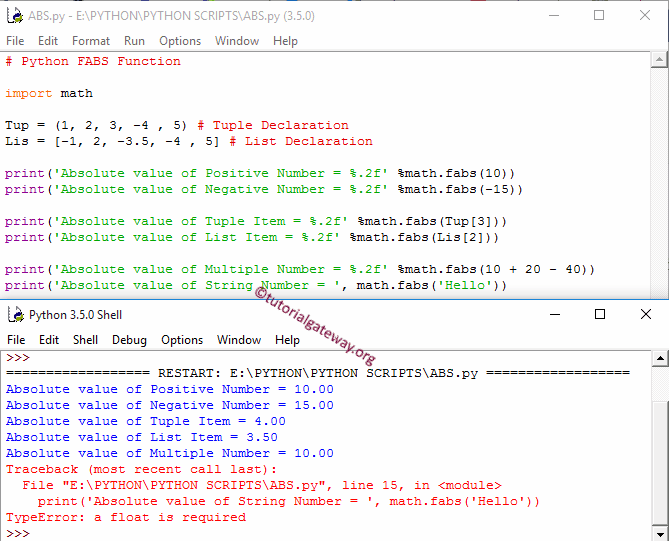Image resolution: width=669 pixels, height=541 pixels.
Task: Click editor scrollbar up arrow
Action: coord(660,59)
